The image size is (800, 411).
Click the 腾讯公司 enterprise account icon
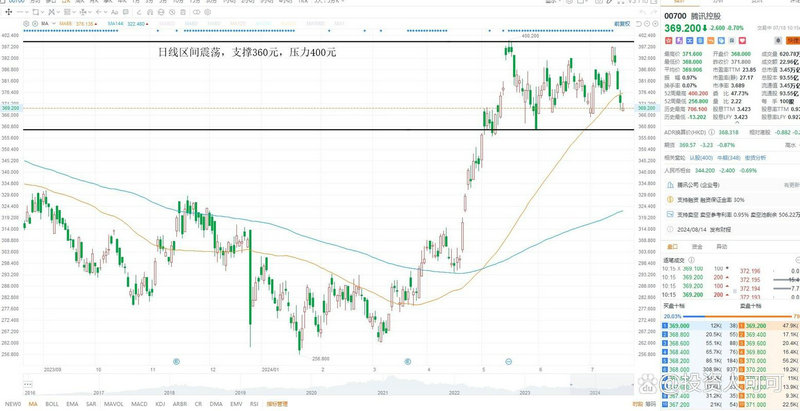pos(667,186)
